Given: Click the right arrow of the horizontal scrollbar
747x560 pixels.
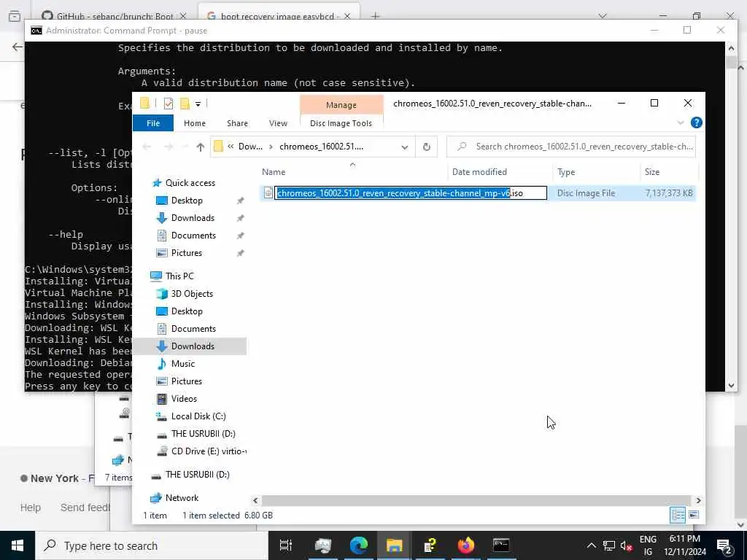Looking at the screenshot, I should coord(698,500).
